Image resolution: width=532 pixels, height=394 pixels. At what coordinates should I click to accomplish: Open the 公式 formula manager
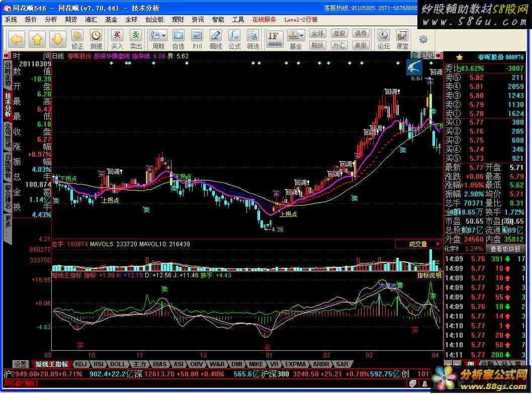tap(234, 39)
